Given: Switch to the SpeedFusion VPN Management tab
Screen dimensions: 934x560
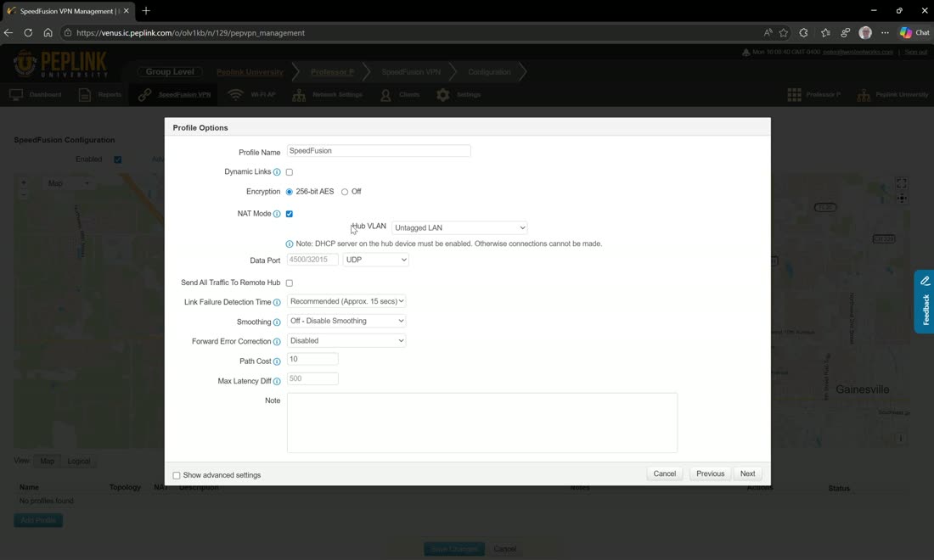Looking at the screenshot, I should [x=67, y=11].
